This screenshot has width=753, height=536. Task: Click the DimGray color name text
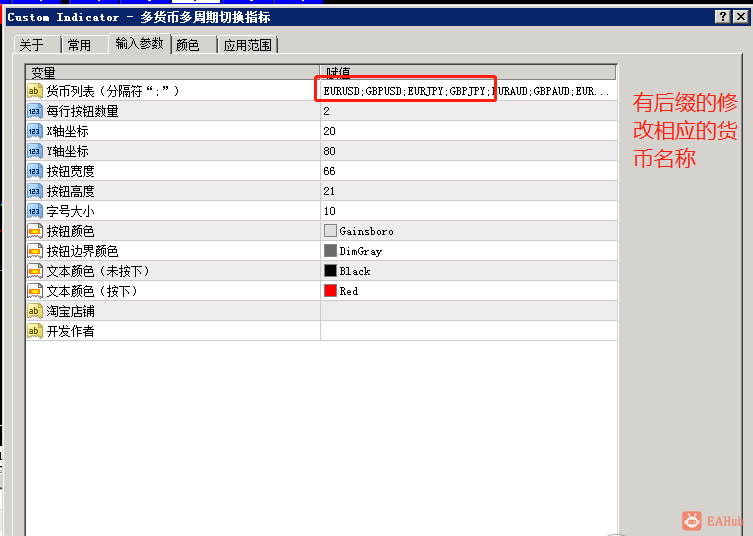pyautogui.click(x=361, y=251)
